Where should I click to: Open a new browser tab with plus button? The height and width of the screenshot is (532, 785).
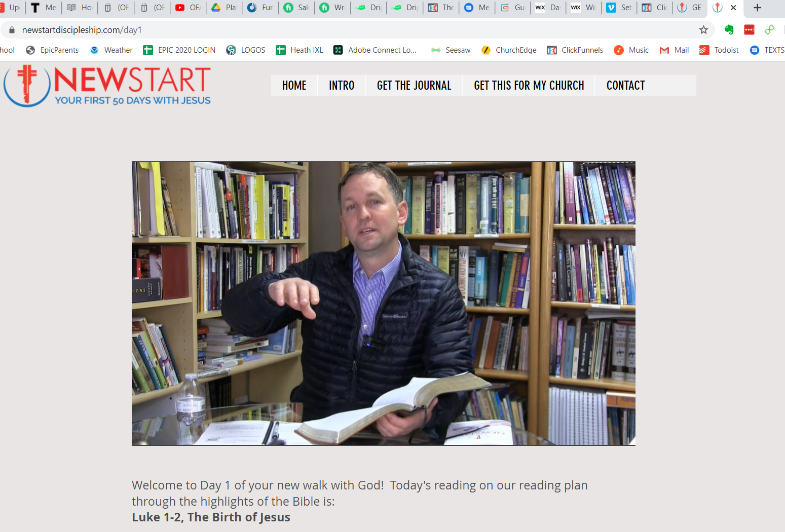click(x=757, y=8)
